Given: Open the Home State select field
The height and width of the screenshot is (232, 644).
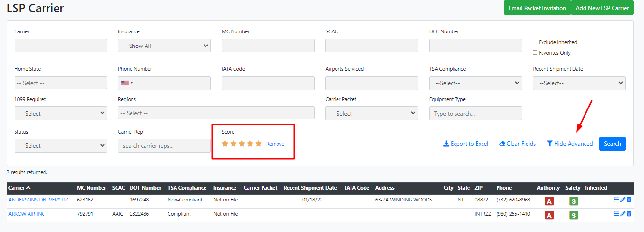Looking at the screenshot, I should [x=61, y=83].
